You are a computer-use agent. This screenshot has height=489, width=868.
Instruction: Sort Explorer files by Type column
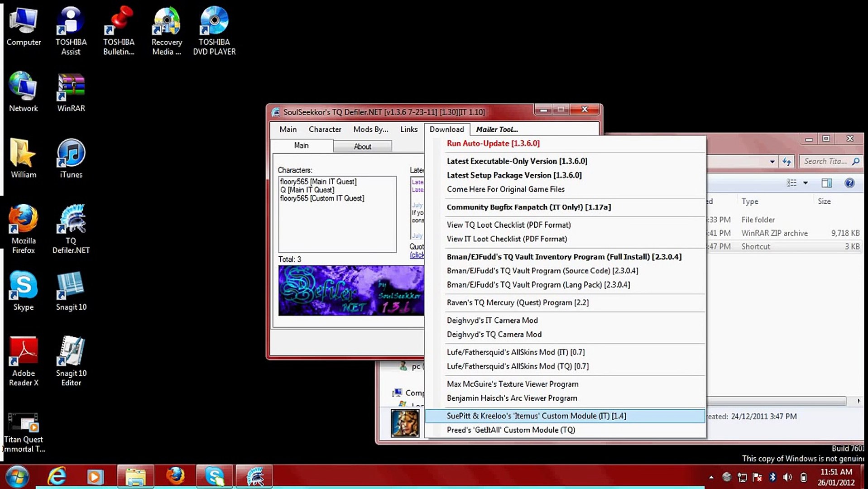click(x=749, y=201)
